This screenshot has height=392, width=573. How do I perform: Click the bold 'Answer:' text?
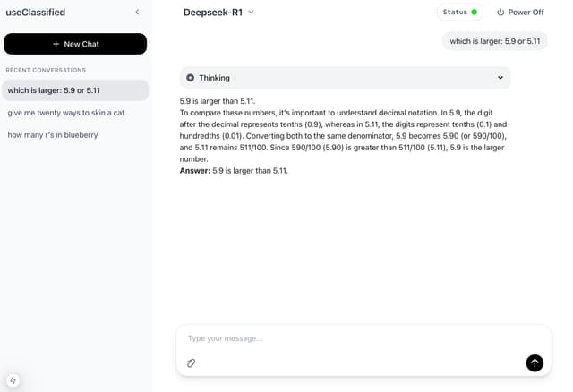[x=195, y=171]
